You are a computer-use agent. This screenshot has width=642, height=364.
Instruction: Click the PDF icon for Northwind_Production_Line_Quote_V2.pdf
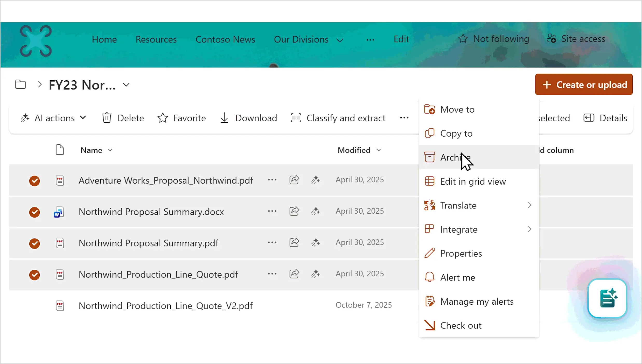[60, 305]
